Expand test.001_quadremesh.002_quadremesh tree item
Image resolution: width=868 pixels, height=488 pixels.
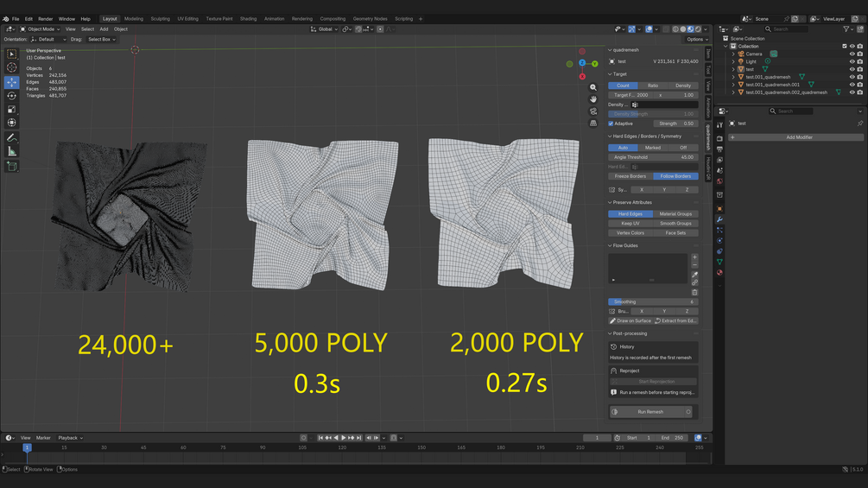click(x=733, y=92)
